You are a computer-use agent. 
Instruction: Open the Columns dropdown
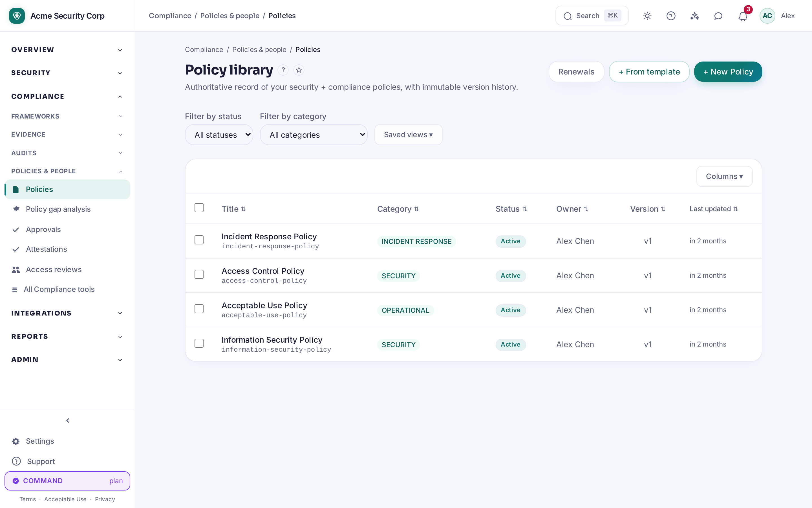pyautogui.click(x=724, y=176)
